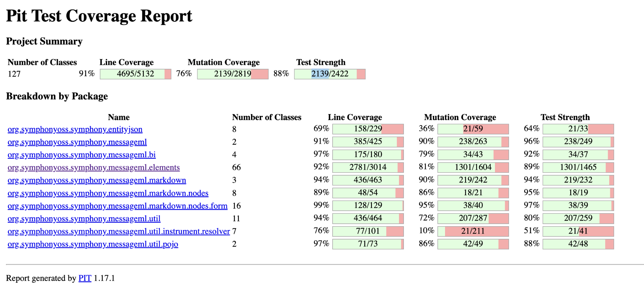Viewport: 644px width, 288px height.
Task: Open the messageml.bi package link
Action: (x=82, y=155)
